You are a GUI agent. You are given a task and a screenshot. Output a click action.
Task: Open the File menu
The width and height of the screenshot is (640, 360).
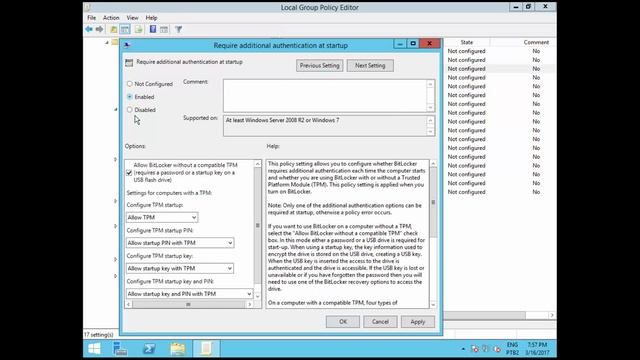pyautogui.click(x=91, y=18)
